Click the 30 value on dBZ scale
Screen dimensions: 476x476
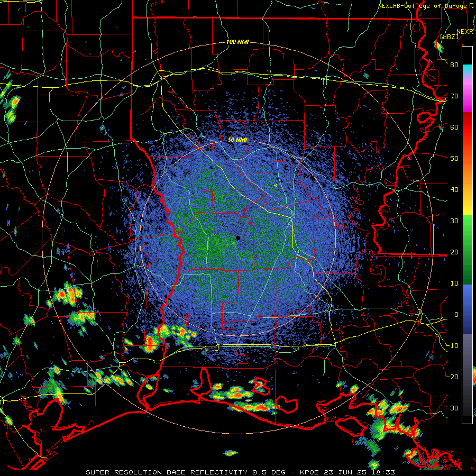[454, 221]
